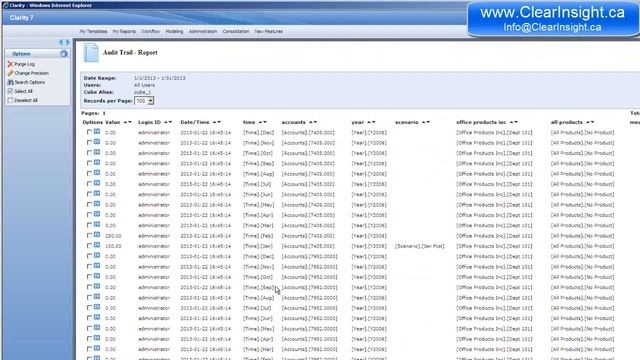Click the All Users value
This screenshot has width=640, height=360.
(144, 85)
